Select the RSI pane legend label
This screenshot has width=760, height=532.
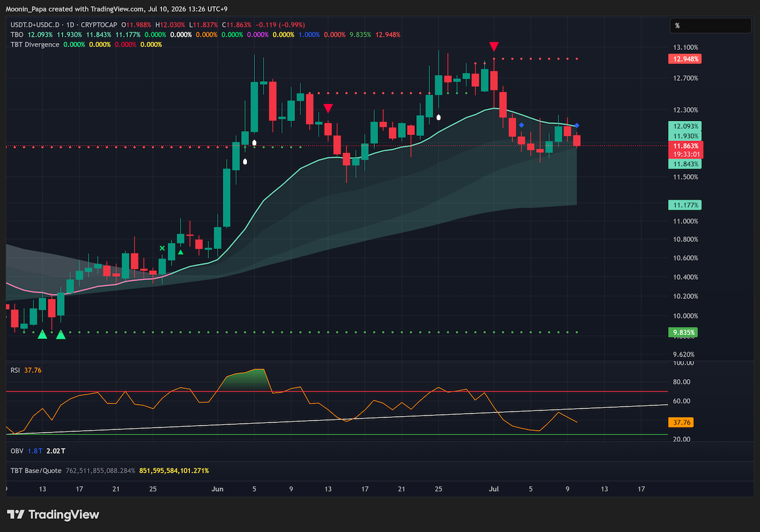[15, 370]
